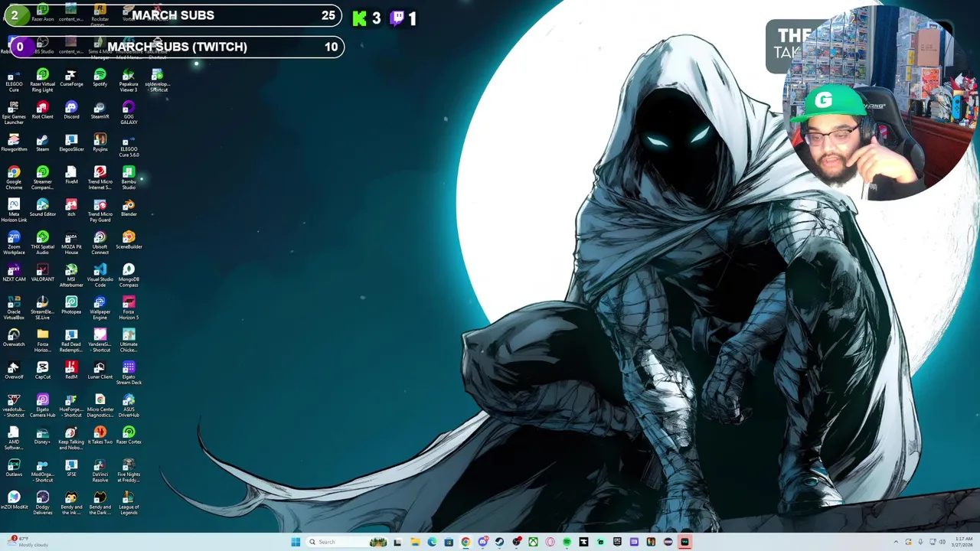The height and width of the screenshot is (551, 980).
Task: Select the Disney+ desktop icon
Action: click(43, 436)
